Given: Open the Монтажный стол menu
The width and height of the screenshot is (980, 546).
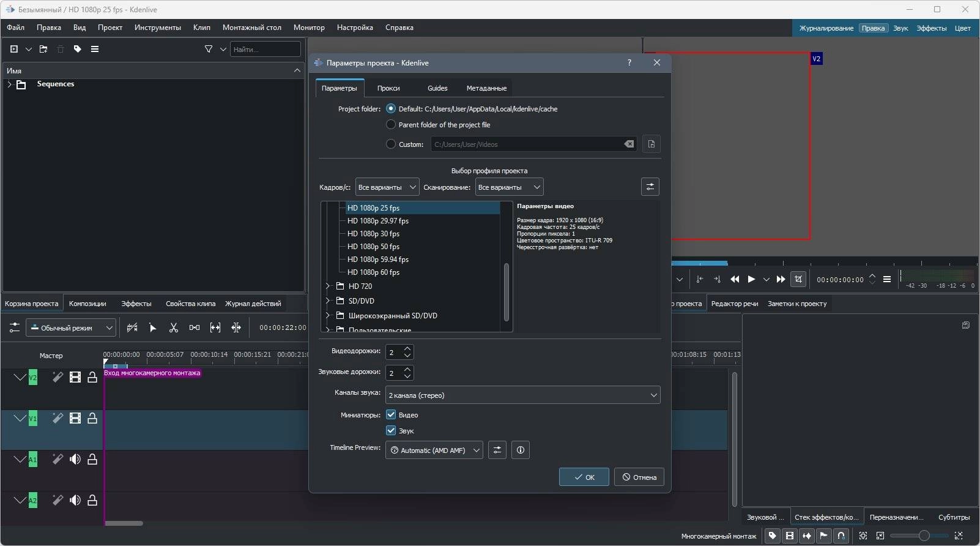Looking at the screenshot, I should point(252,28).
